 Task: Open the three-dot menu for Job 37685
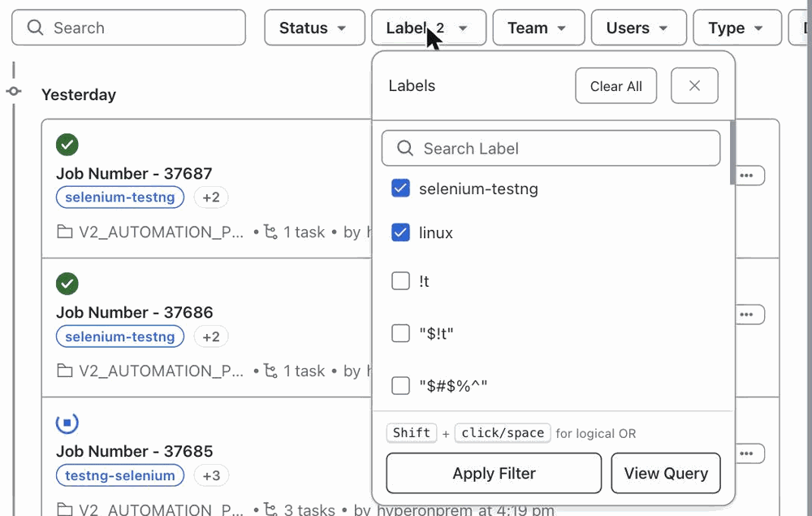[x=746, y=453]
